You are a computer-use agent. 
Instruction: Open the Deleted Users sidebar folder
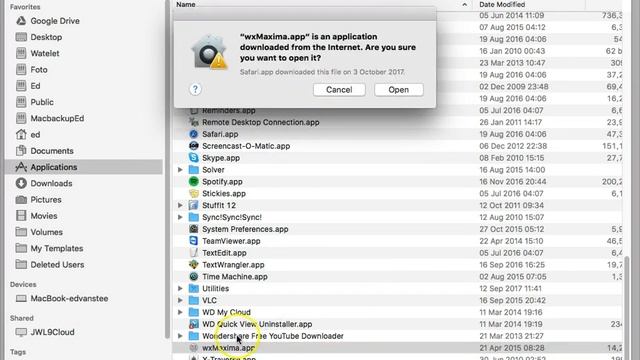tap(49, 264)
